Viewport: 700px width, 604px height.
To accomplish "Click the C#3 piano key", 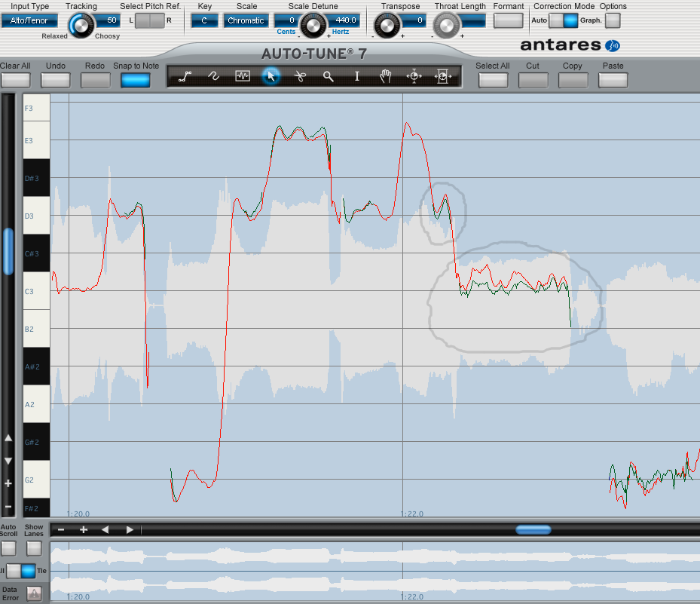I will click(x=37, y=253).
